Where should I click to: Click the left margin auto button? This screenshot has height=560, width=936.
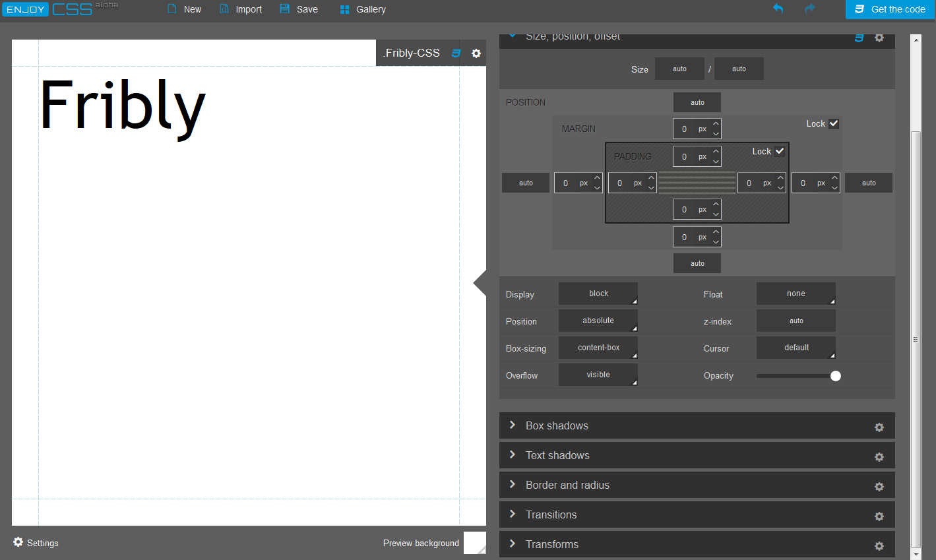click(x=525, y=183)
